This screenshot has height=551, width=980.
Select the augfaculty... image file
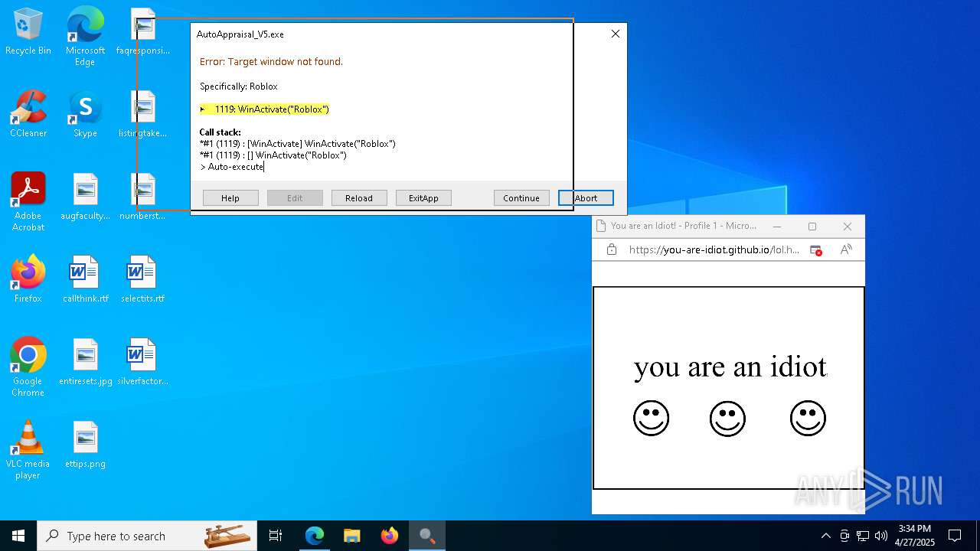[x=85, y=197]
